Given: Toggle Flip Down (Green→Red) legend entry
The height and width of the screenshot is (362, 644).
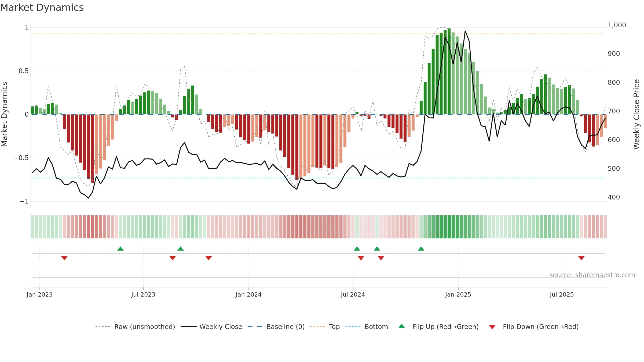Looking at the screenshot, I should click(534, 327).
